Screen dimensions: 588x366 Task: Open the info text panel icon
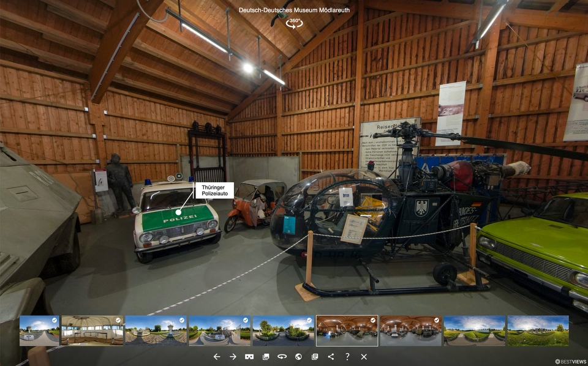click(315, 356)
